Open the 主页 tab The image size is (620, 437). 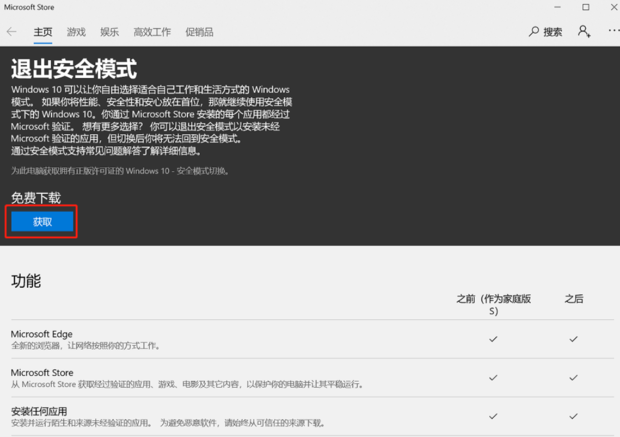click(x=43, y=32)
